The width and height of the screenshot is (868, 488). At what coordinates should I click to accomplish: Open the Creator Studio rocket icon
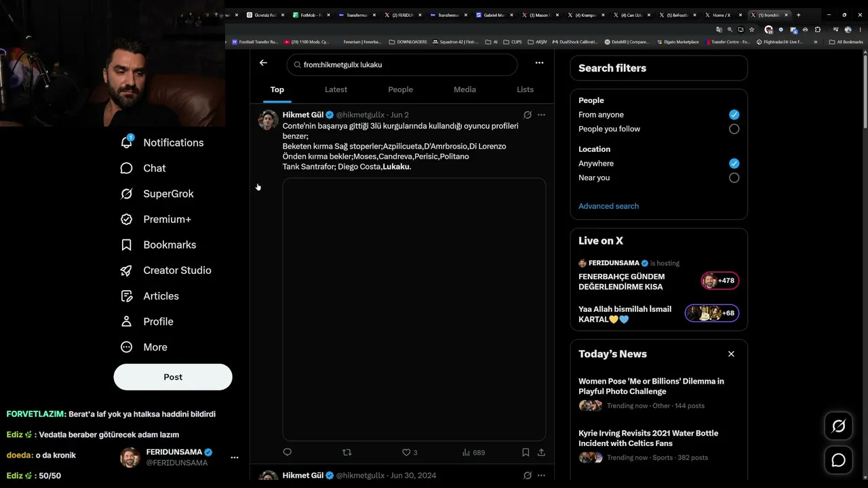126,270
